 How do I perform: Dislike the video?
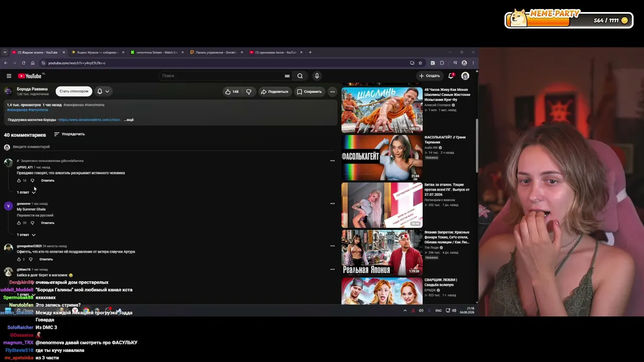[249, 92]
